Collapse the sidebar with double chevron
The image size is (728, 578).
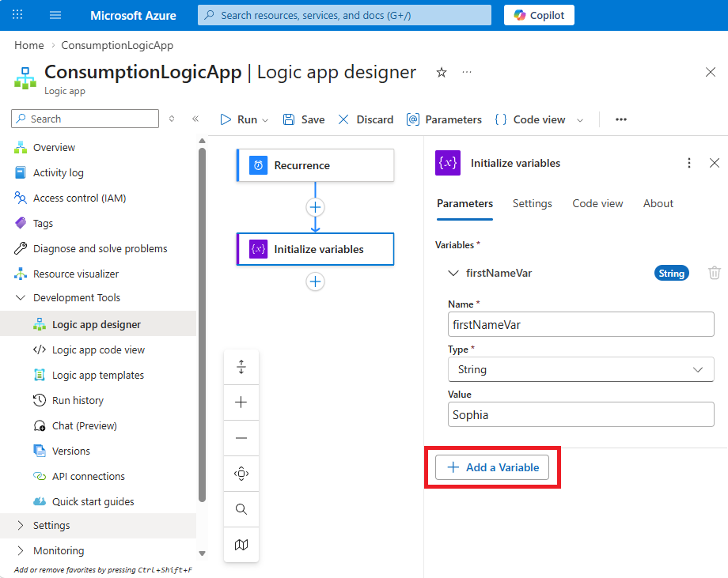(195, 119)
